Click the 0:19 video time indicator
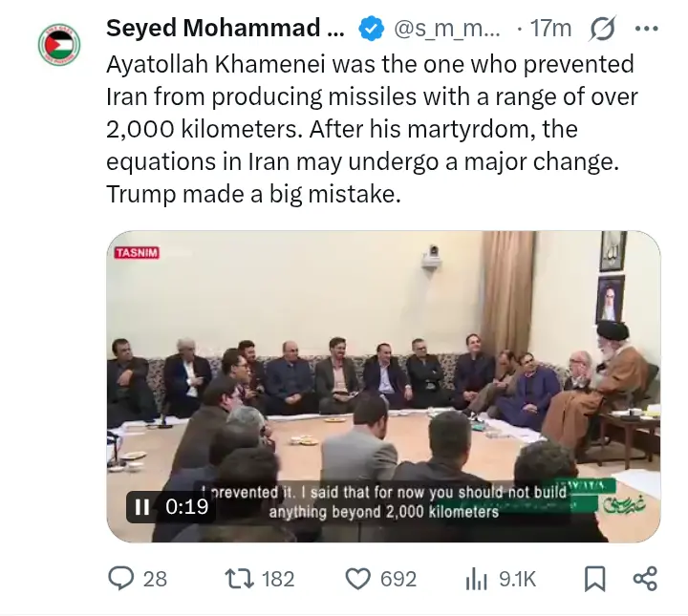This screenshot has width=688, height=616. pyautogui.click(x=187, y=507)
